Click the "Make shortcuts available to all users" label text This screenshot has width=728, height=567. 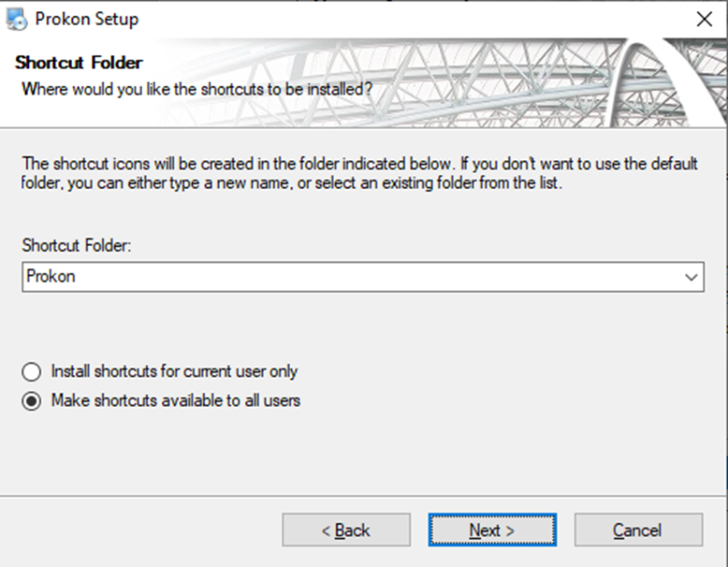176,401
